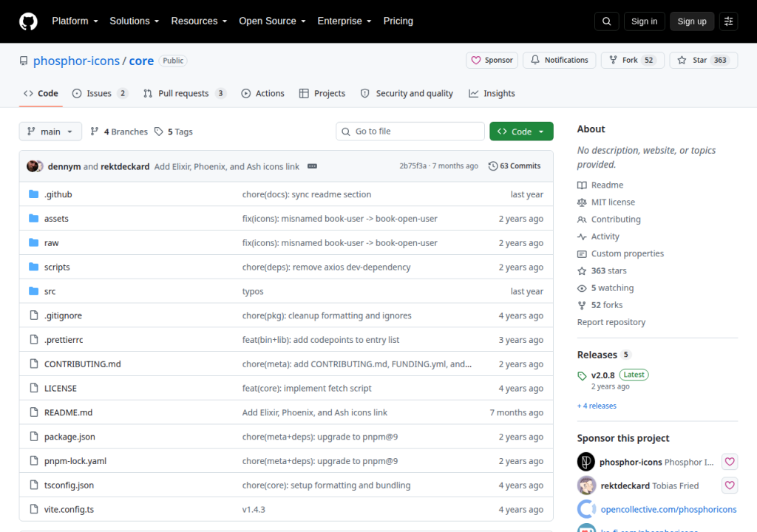Open the pnpm-lock.yaml file

[x=75, y=460]
